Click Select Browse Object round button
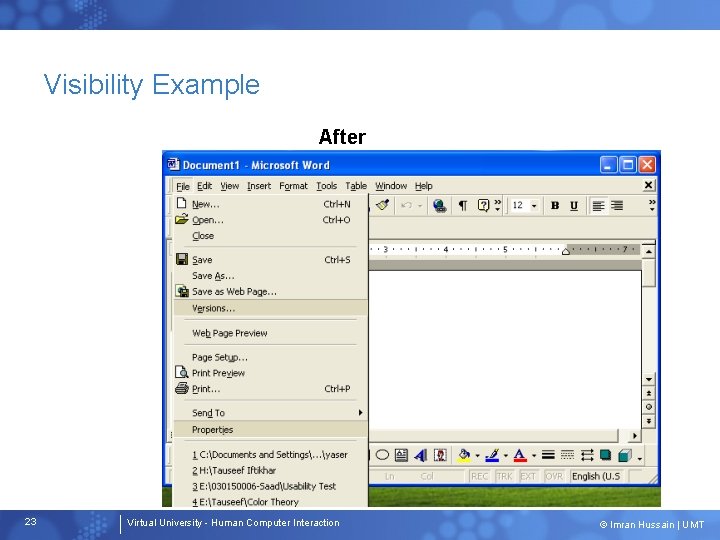The height and width of the screenshot is (540, 720). click(648, 407)
